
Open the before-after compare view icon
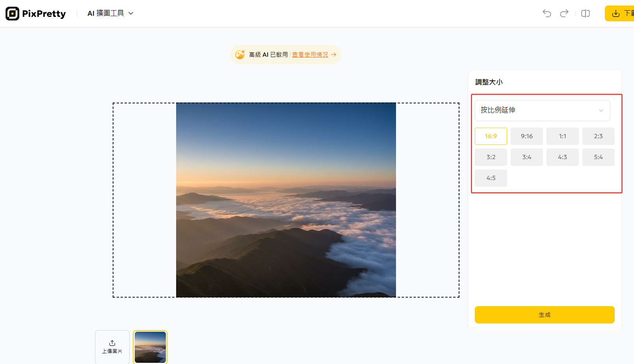pyautogui.click(x=585, y=13)
